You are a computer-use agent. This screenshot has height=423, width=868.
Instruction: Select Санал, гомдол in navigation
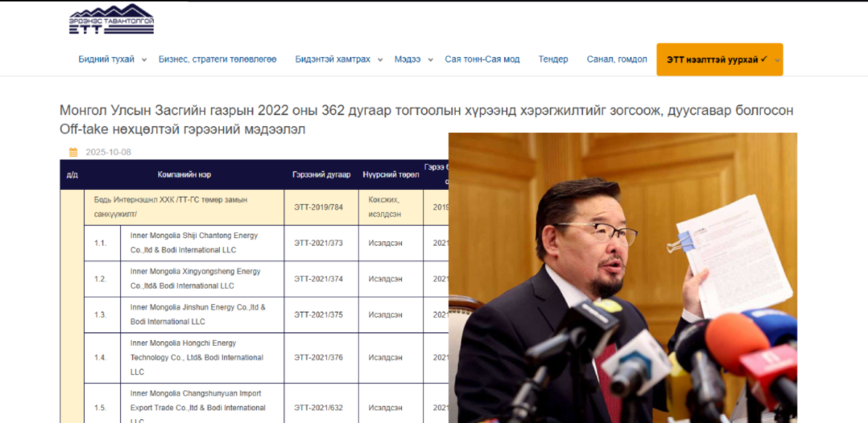(616, 59)
